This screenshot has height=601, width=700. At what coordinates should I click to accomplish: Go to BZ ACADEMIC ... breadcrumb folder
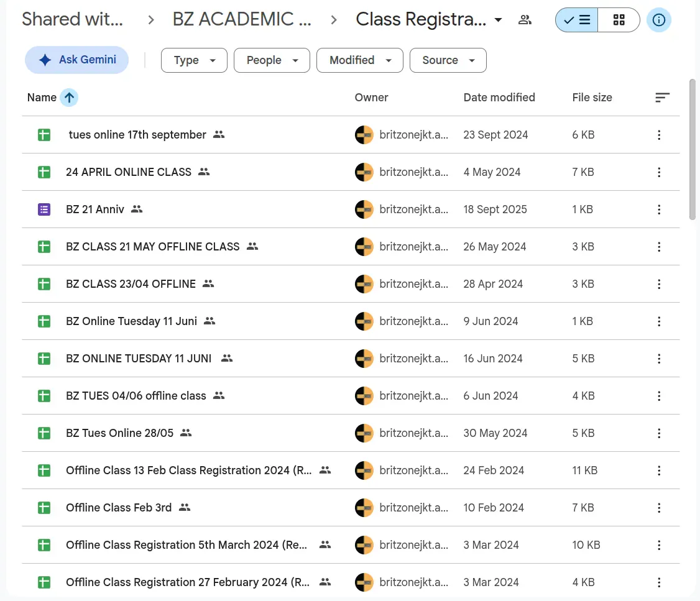[242, 19]
